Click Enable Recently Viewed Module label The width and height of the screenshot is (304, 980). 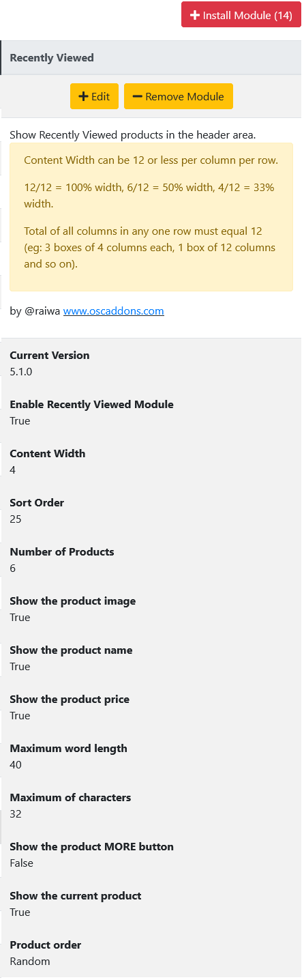click(91, 405)
